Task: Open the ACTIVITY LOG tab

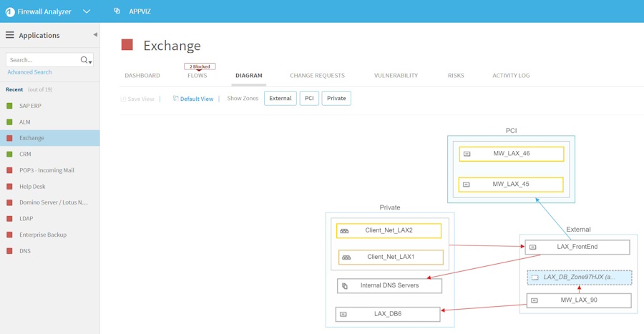Action: (512, 76)
